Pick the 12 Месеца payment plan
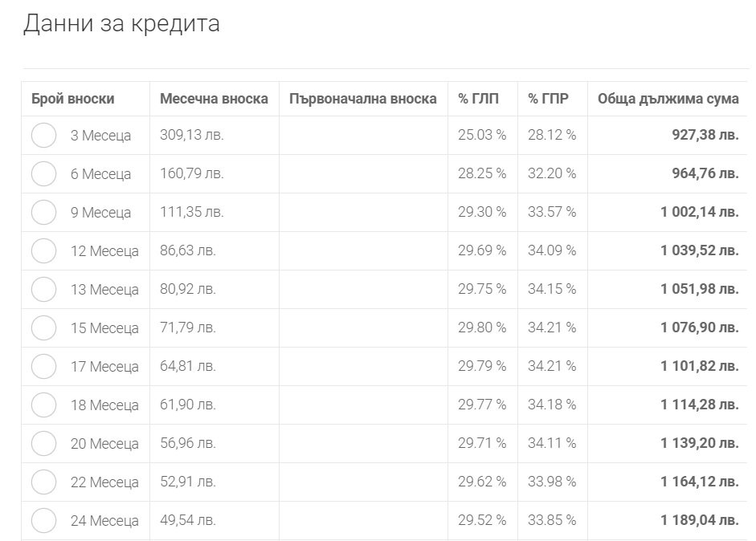Screen dimensions: 756x541 point(44,250)
